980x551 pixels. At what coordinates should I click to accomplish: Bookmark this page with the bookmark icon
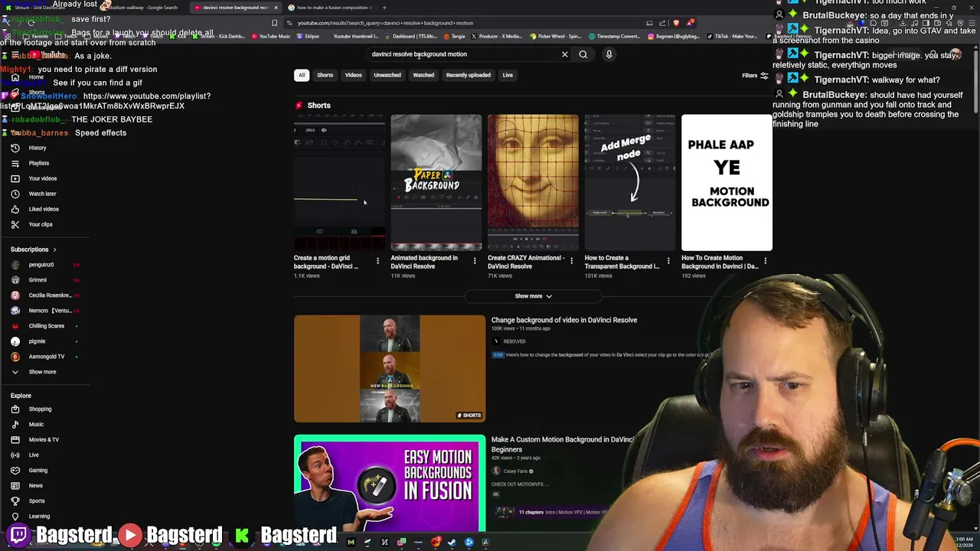pyautogui.click(x=275, y=23)
